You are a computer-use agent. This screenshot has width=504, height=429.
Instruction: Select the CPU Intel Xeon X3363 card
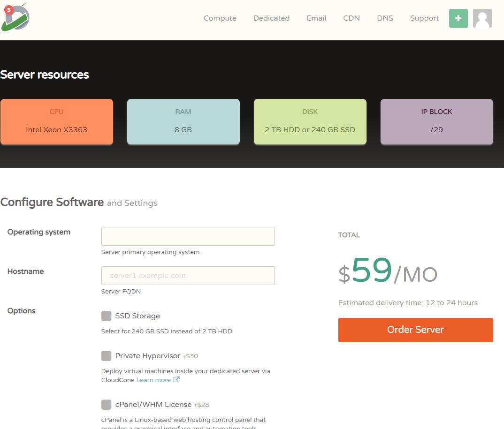click(57, 122)
